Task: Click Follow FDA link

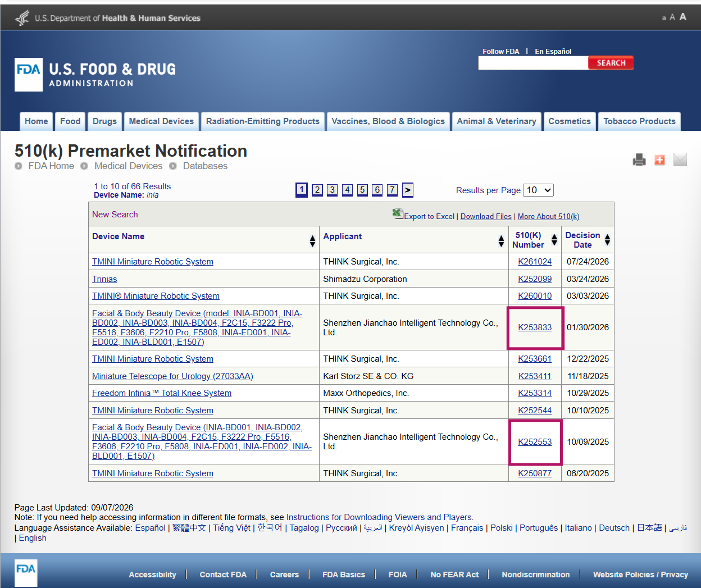Action: coord(501,51)
